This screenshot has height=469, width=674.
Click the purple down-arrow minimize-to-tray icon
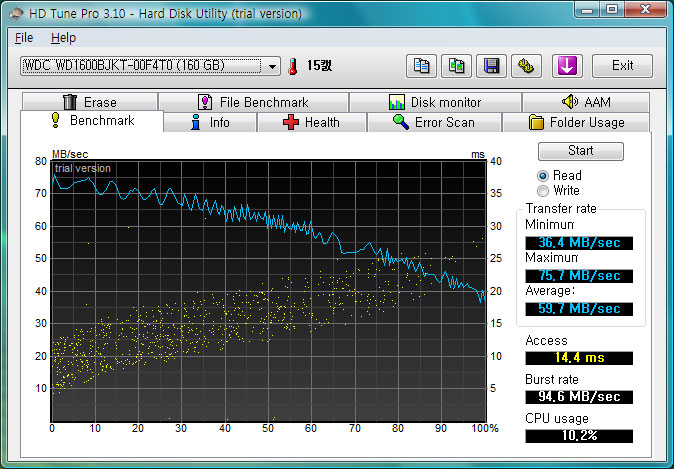click(x=566, y=66)
